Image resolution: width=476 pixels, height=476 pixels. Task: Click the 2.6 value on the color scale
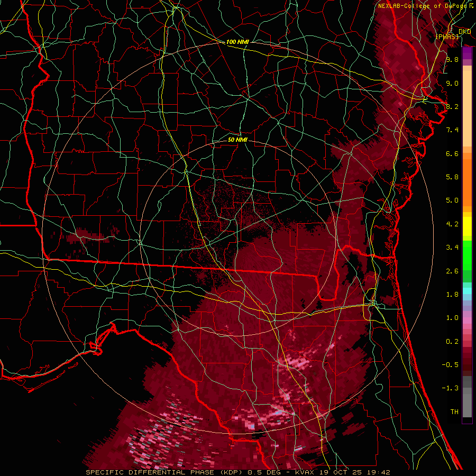click(x=452, y=271)
